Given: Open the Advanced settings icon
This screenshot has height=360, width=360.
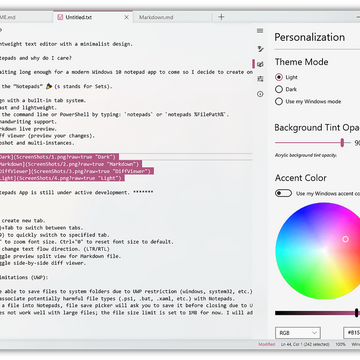Looking at the screenshot, I should pyautogui.click(x=260, y=79).
